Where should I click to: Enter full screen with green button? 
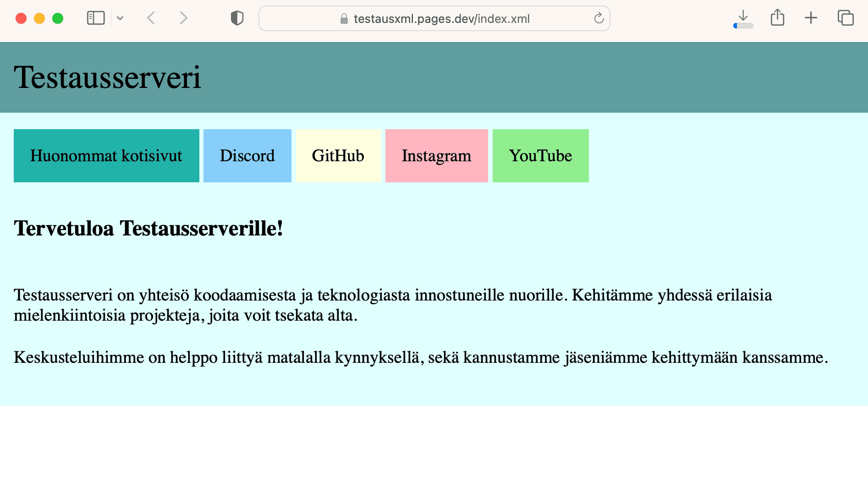click(x=58, y=18)
